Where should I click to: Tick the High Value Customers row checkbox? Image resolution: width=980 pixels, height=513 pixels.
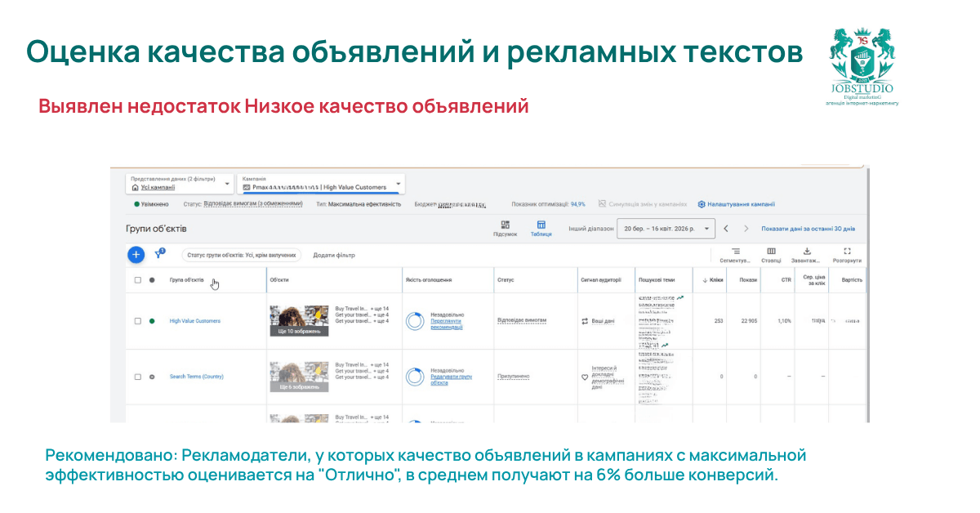137,321
